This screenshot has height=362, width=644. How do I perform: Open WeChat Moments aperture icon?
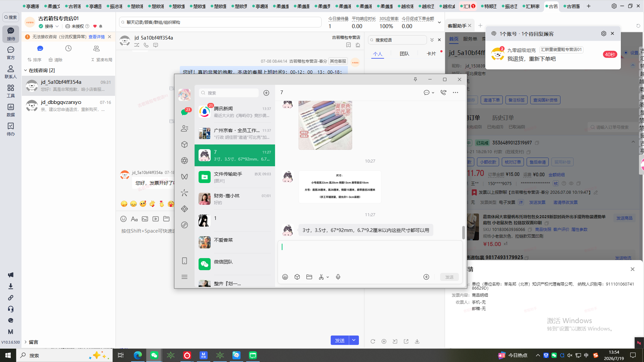click(x=184, y=161)
